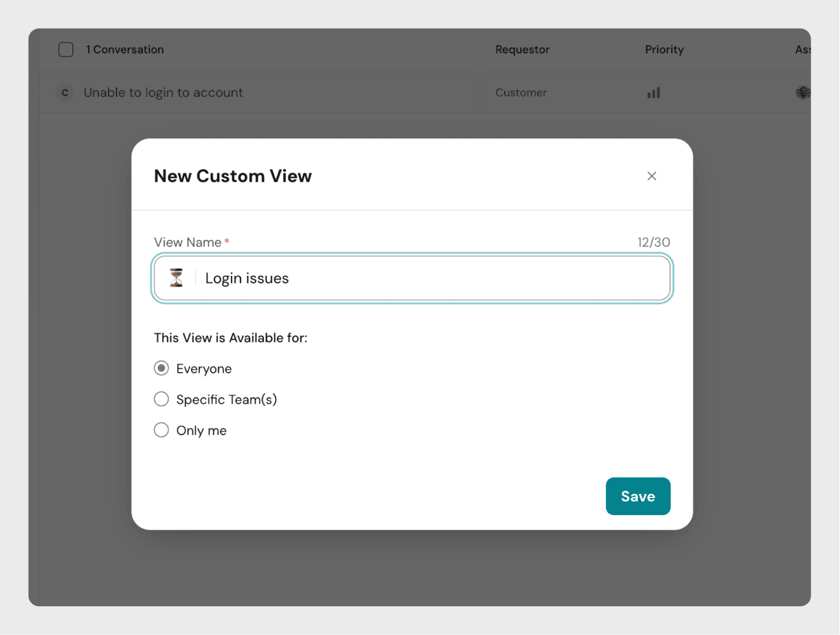
Task: Click the hourglass emoji icon picker
Action: tap(176, 278)
